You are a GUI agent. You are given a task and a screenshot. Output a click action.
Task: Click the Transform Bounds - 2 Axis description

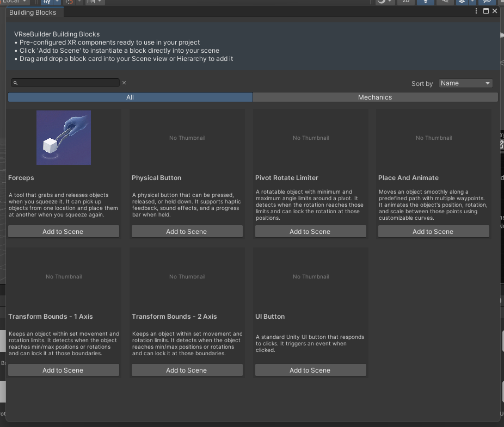pyautogui.click(x=187, y=343)
